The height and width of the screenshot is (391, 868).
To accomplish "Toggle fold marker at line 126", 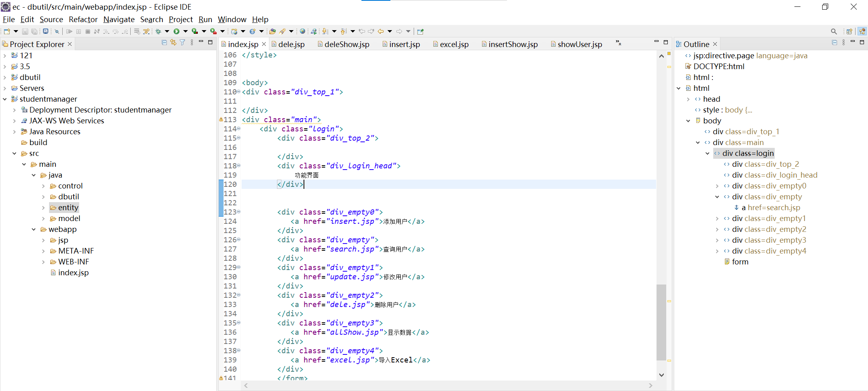I will click(x=238, y=240).
